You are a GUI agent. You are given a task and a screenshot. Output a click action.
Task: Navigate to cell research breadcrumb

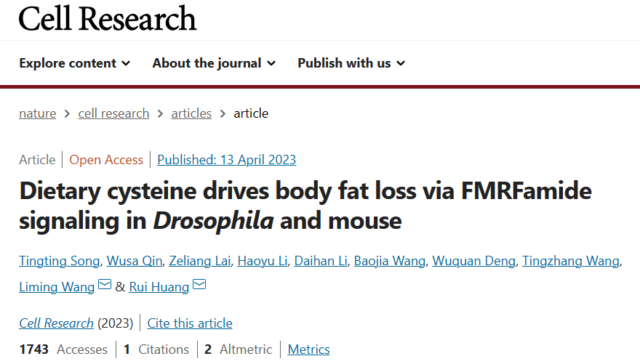113,113
